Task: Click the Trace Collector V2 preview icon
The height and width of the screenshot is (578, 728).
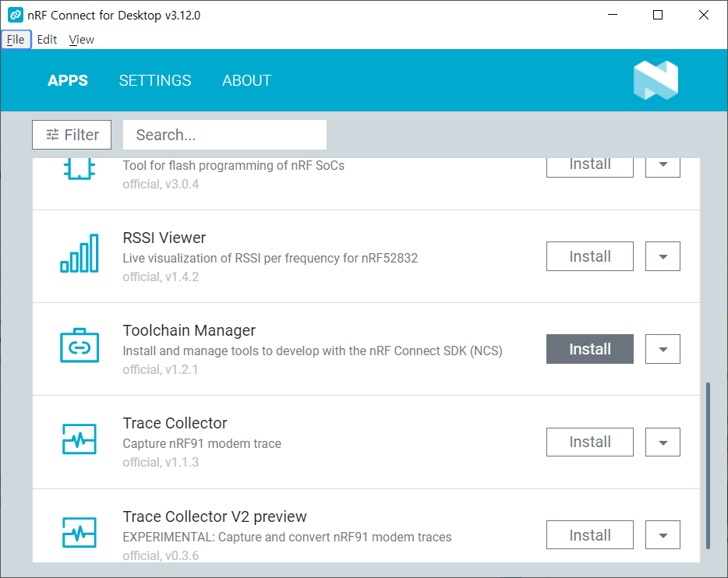Action: click(x=79, y=533)
